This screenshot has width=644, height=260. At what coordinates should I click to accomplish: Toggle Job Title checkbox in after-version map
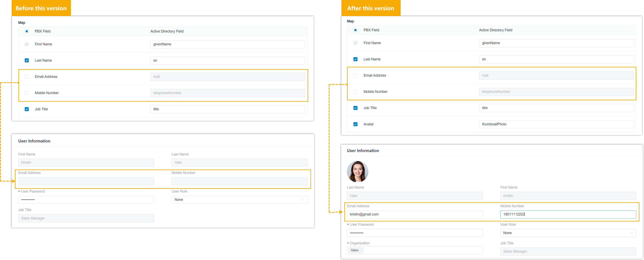(355, 108)
